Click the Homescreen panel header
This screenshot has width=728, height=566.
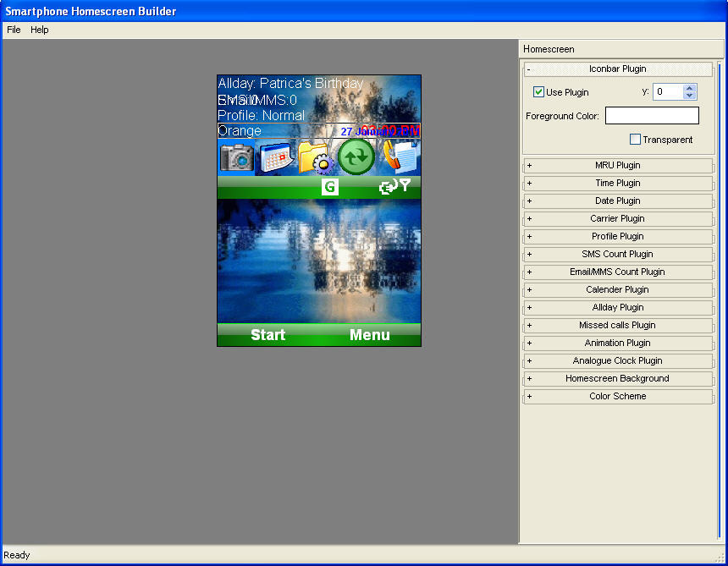(x=621, y=49)
